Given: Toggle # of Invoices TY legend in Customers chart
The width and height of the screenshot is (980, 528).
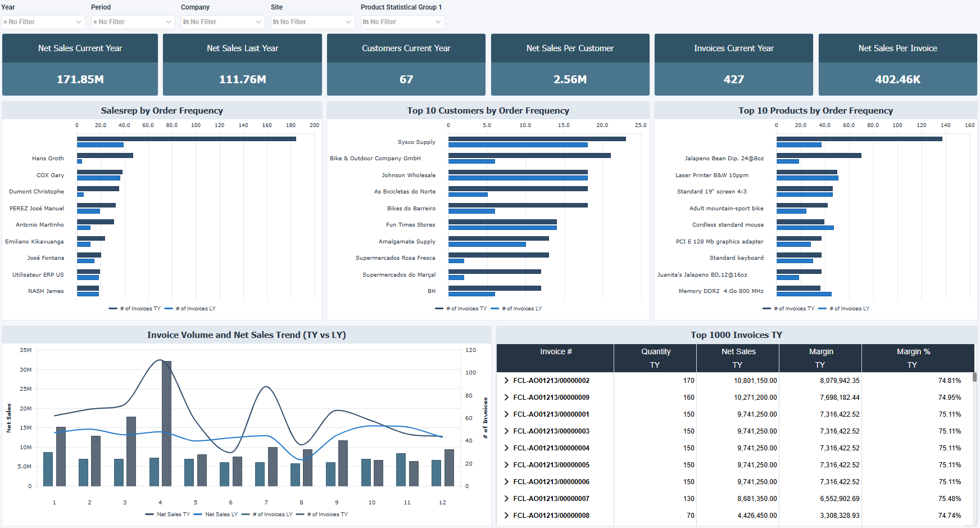Looking at the screenshot, I should (461, 309).
